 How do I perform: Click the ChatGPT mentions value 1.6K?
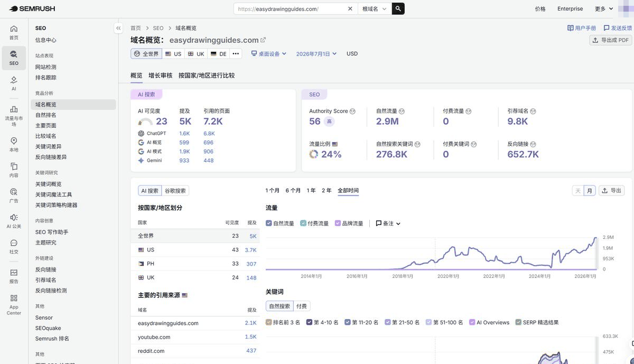point(184,134)
